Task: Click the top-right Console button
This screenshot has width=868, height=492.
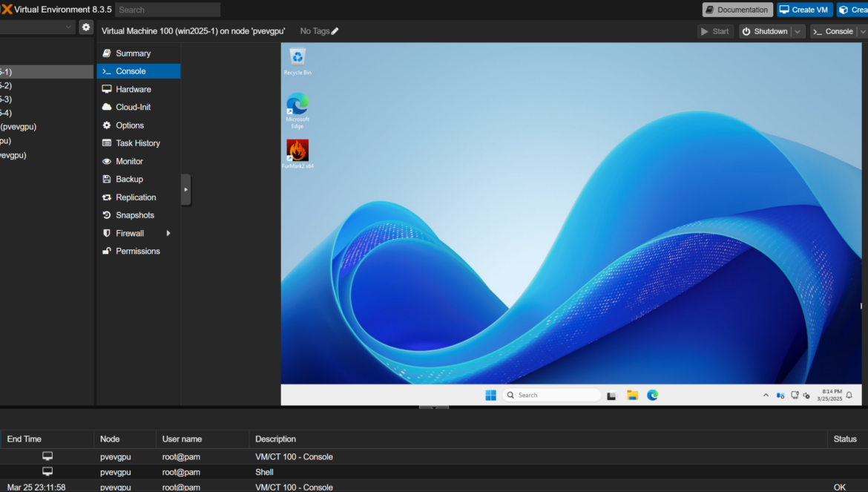Action: (x=834, y=32)
